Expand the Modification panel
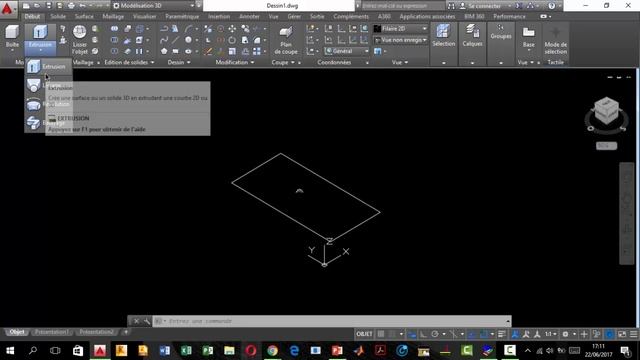Screen dimensions: 640x360 tap(235, 62)
